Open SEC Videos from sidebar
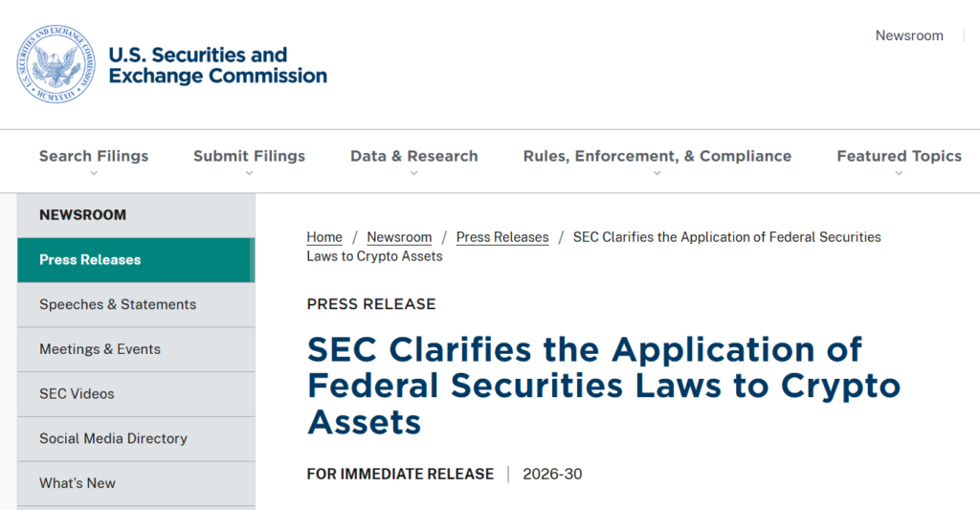Screen dimensions: 980x510 tap(77, 393)
